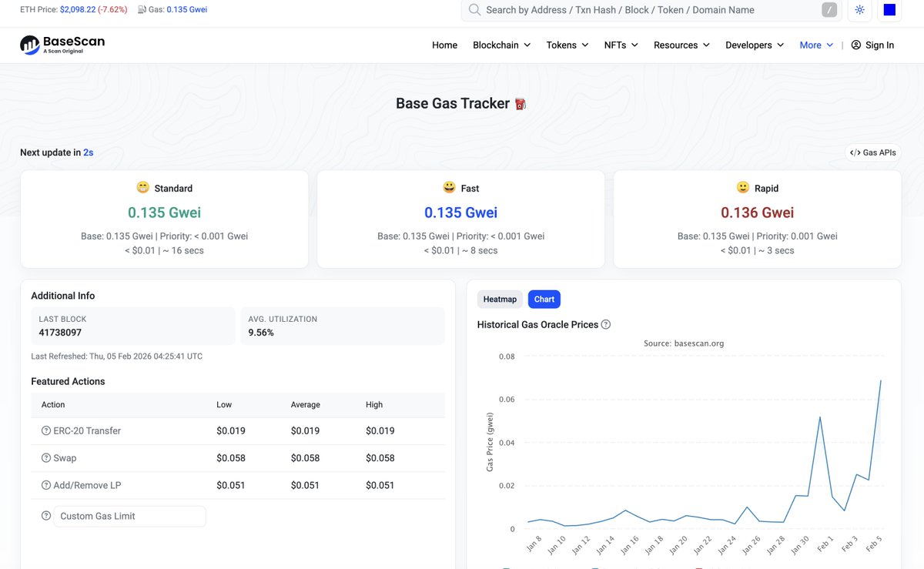Click the help icon for ERC-20 Transfer
Screen dimensions: 924x569
[x=46, y=430]
